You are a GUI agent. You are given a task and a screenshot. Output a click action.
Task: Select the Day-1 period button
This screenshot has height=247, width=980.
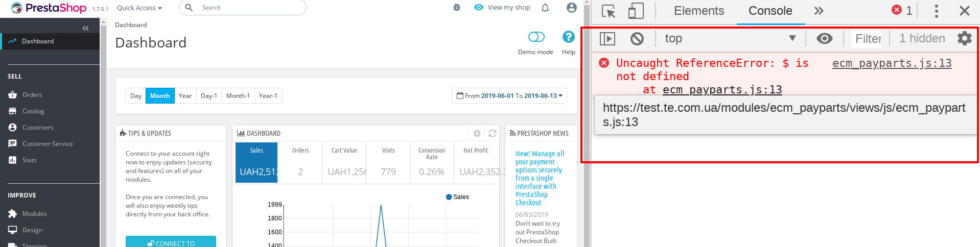[x=209, y=96]
